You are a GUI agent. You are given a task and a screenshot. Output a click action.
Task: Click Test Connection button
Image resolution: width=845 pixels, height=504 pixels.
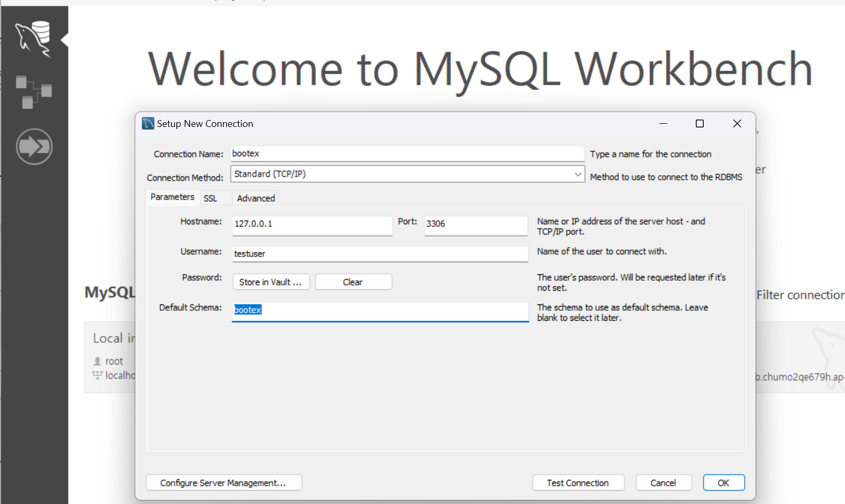pyautogui.click(x=578, y=483)
